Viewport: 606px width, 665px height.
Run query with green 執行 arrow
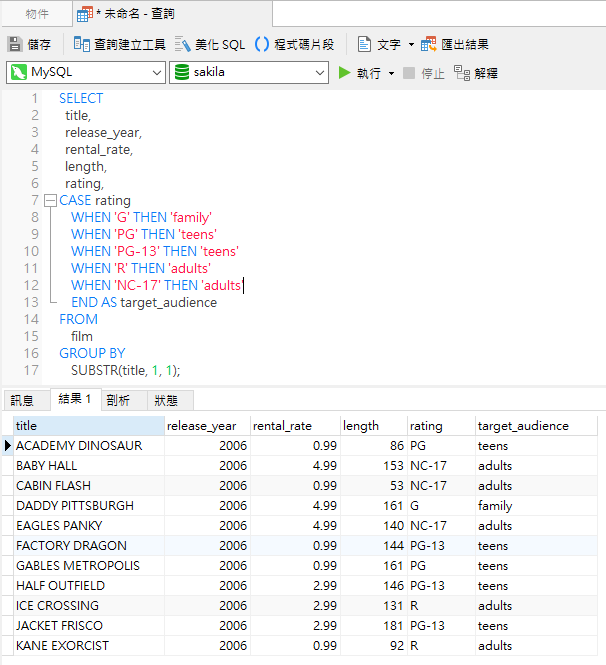[344, 73]
